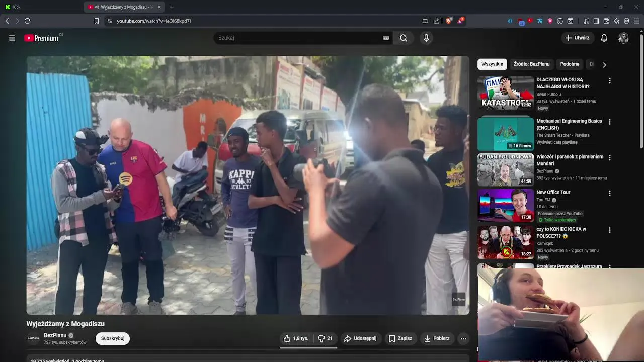
Task: Select the Źródło: BezPlanu chip
Action: (531, 64)
